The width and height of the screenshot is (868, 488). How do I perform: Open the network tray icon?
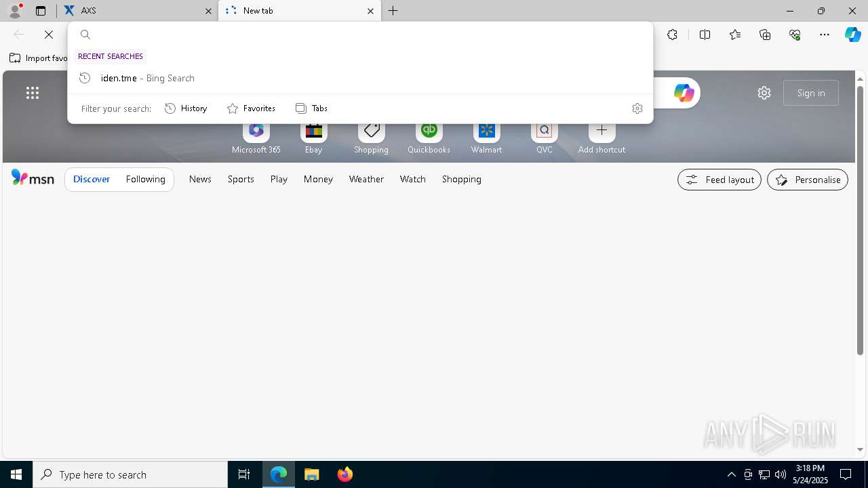pos(764,474)
